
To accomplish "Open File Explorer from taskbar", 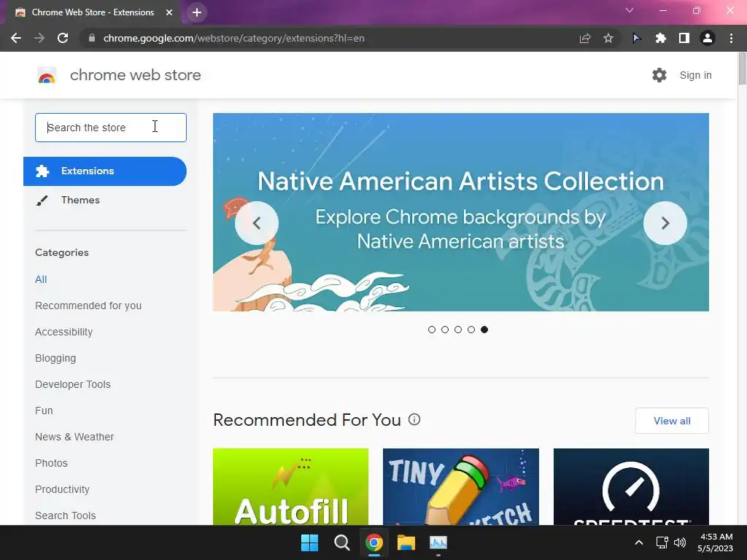I will coord(406,542).
